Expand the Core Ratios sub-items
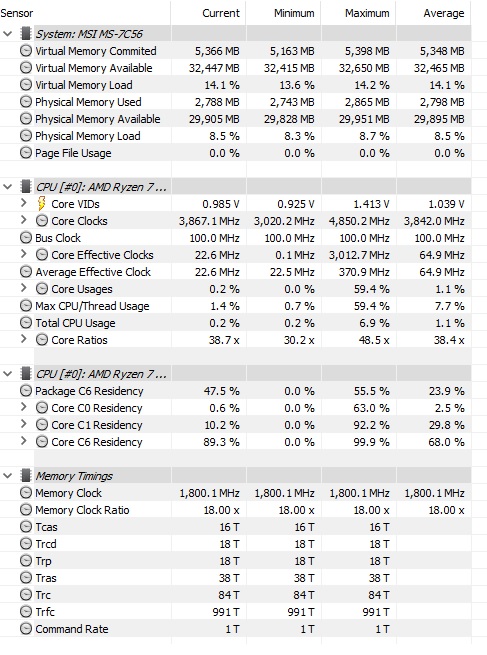 click(x=23, y=339)
